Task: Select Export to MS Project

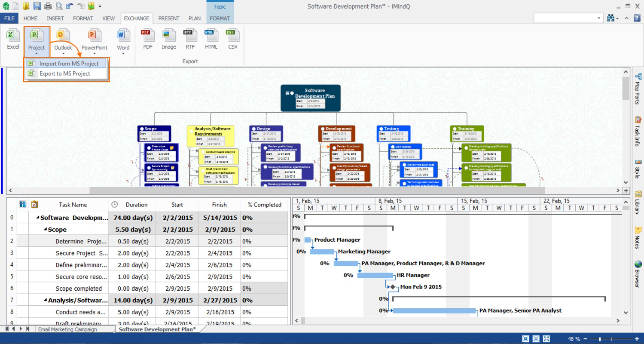Action: coord(65,74)
